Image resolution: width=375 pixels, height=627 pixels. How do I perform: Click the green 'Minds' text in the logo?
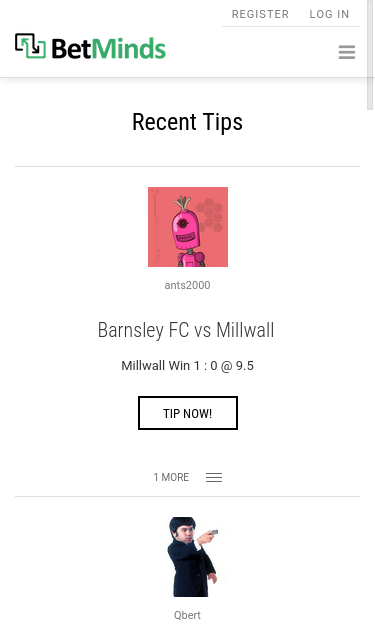(x=129, y=49)
